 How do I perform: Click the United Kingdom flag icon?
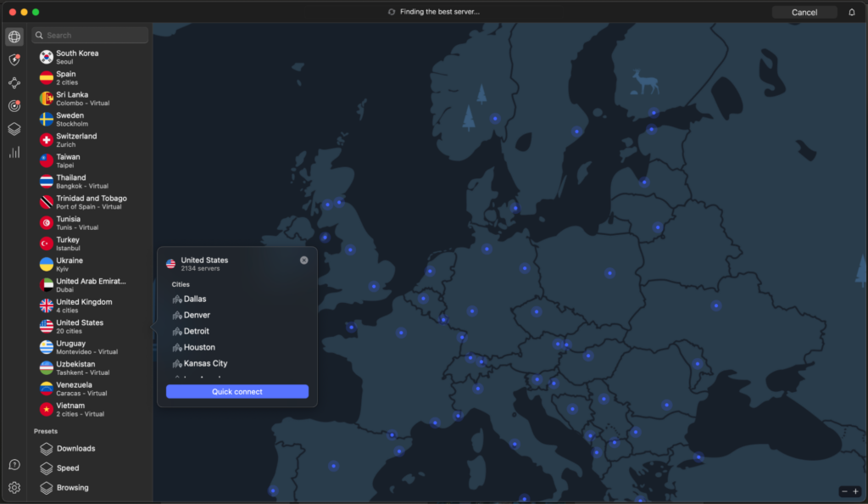point(47,305)
